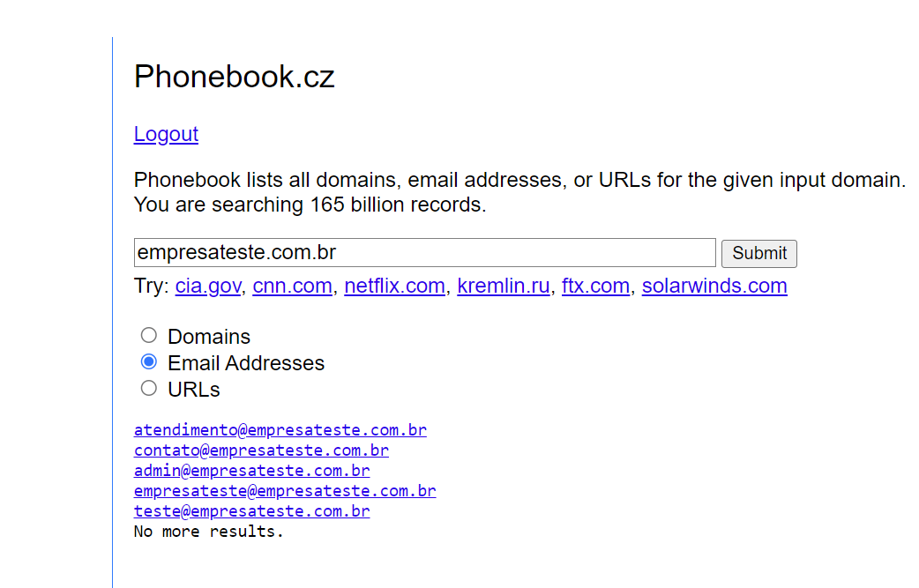
Task: Select the netflix.com suggestion link
Action: tap(394, 286)
